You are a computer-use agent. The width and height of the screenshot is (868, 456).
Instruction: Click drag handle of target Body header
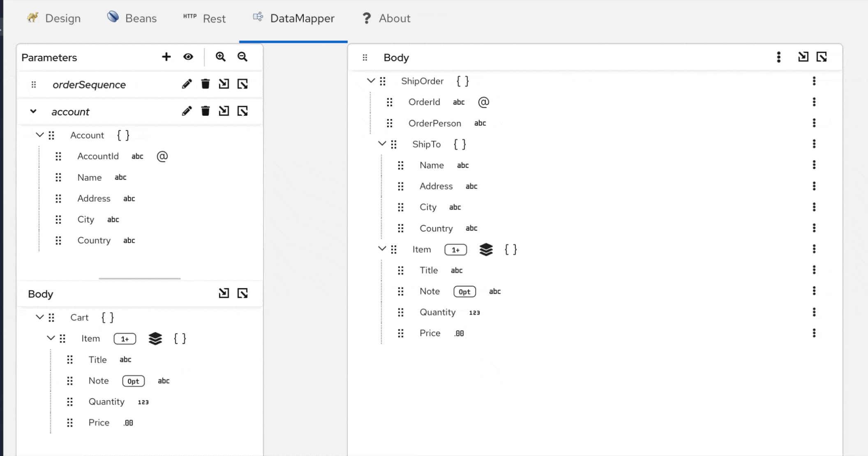coord(365,58)
